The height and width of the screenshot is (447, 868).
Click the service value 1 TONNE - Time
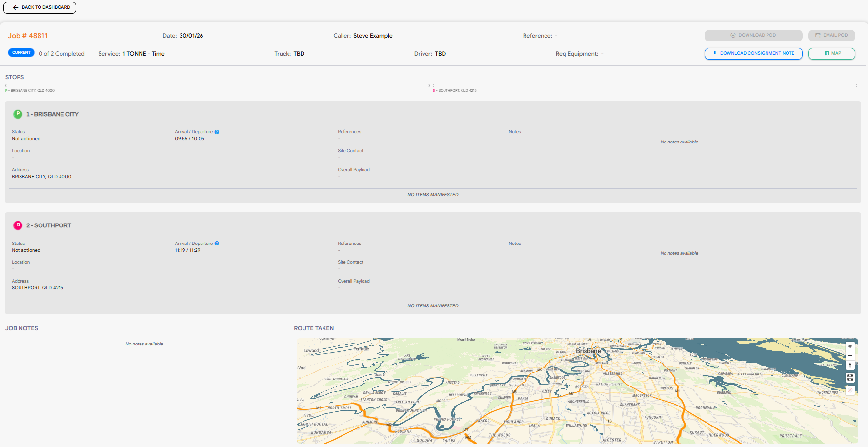pyautogui.click(x=143, y=54)
